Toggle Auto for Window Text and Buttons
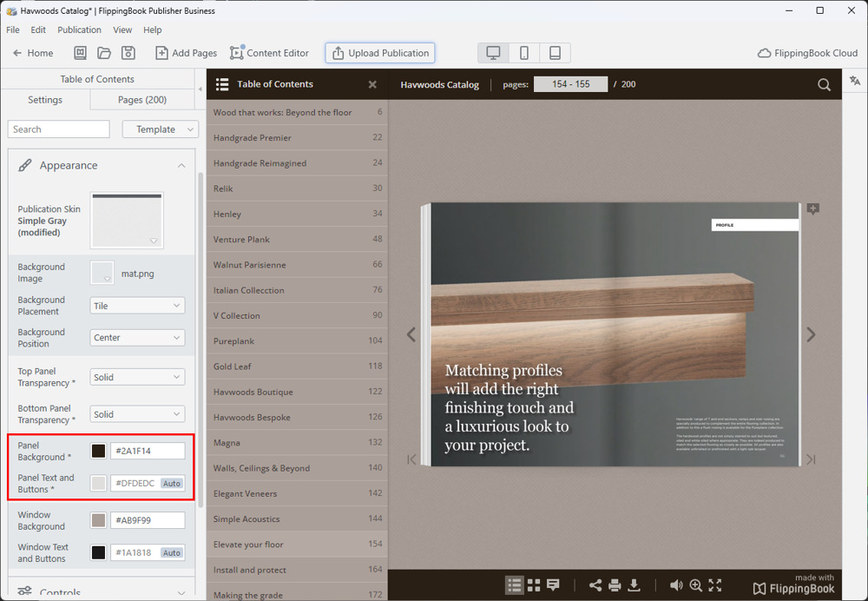This screenshot has width=868, height=601. (172, 553)
